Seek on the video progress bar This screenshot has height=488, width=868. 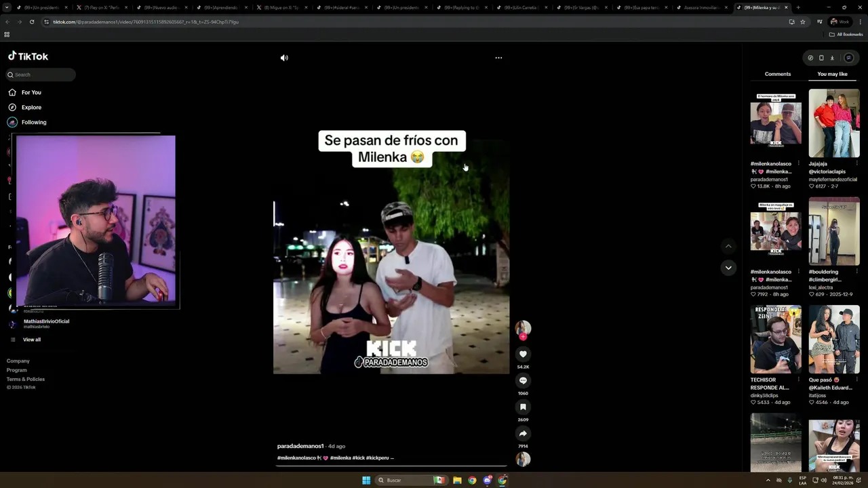391,466
